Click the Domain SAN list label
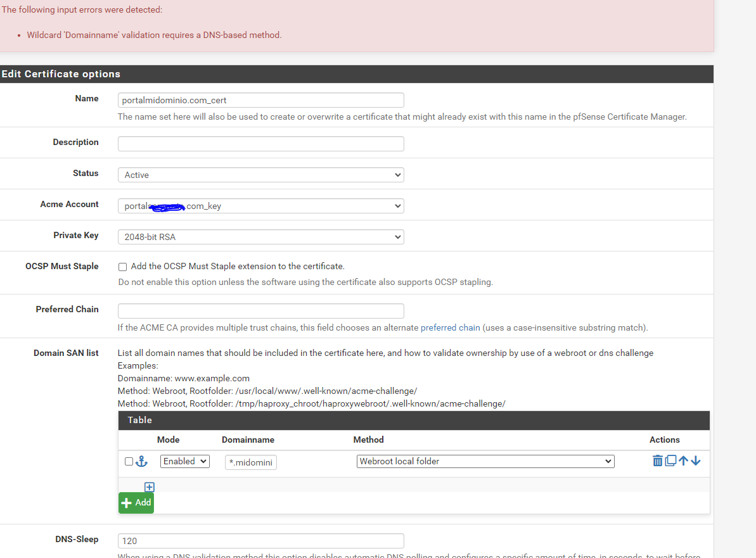Image resolution: width=756 pixels, height=558 pixels. click(66, 353)
